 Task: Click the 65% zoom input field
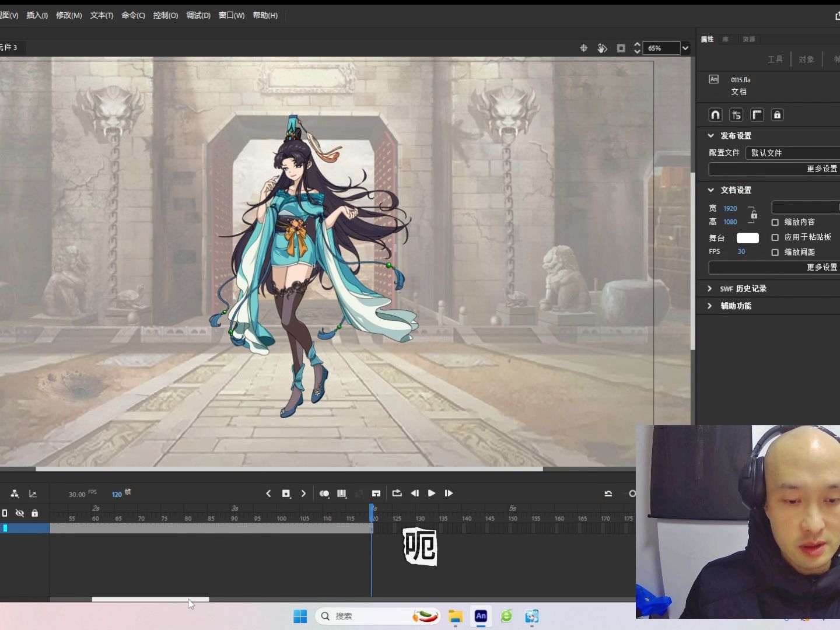pos(661,48)
